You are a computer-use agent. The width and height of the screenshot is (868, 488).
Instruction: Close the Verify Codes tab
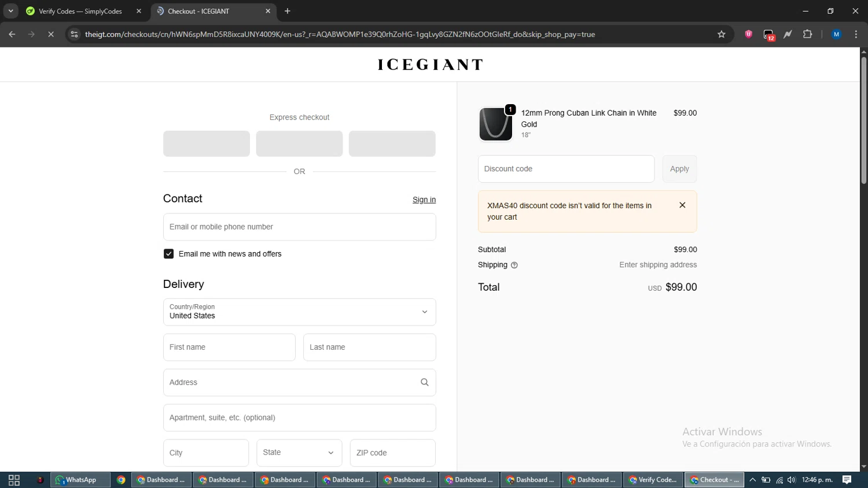[139, 11]
